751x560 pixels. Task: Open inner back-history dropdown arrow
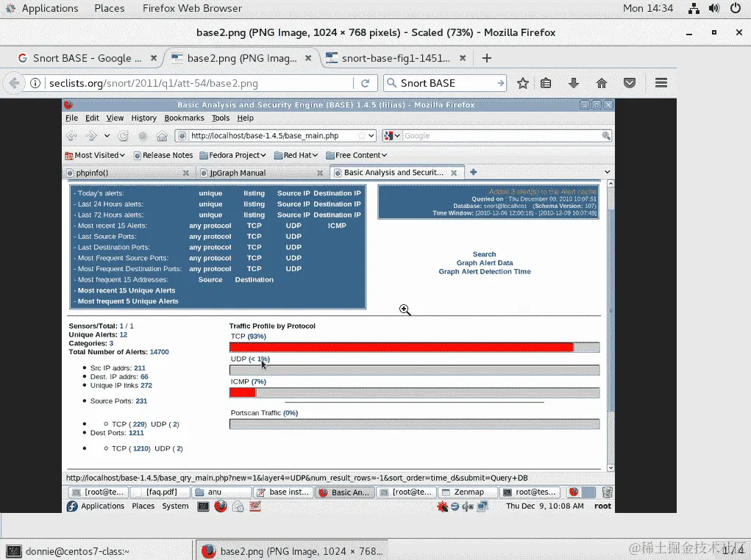click(x=107, y=136)
